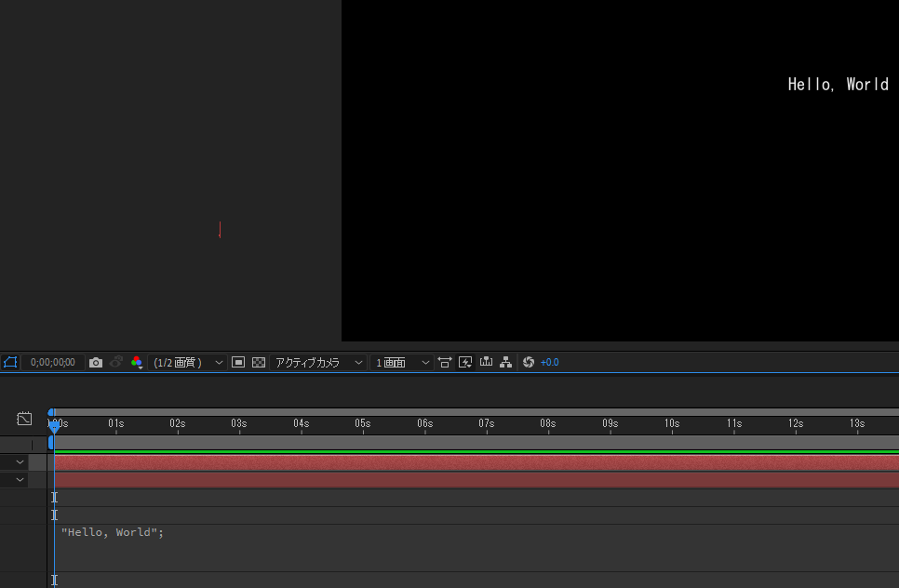
Task: Click the 10s mark on time ruler
Action: coord(672,423)
